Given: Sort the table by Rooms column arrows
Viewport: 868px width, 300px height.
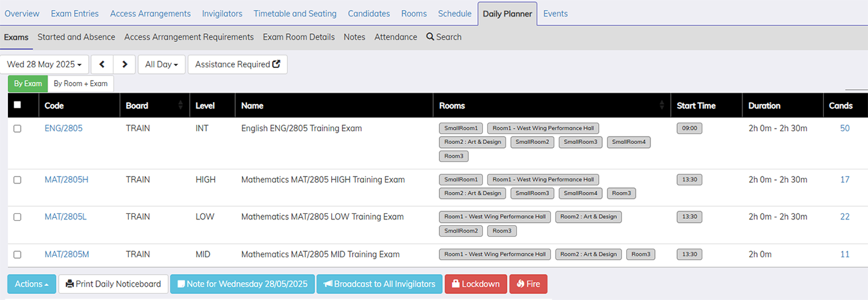Looking at the screenshot, I should [662, 105].
